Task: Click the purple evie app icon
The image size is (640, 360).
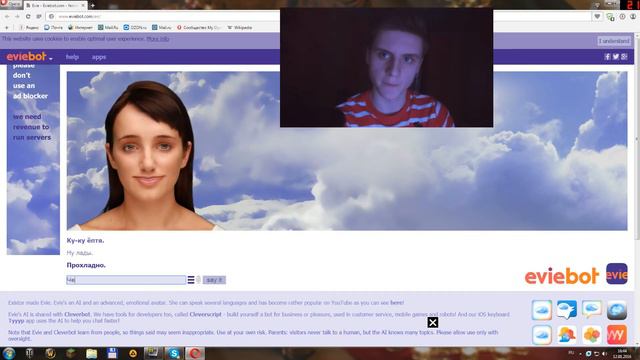Action: [x=616, y=274]
